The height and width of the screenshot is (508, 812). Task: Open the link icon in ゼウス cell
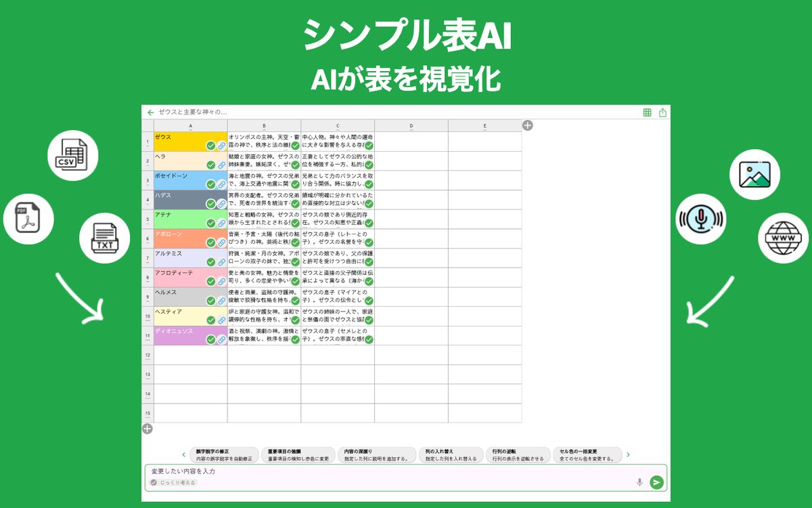pos(221,146)
